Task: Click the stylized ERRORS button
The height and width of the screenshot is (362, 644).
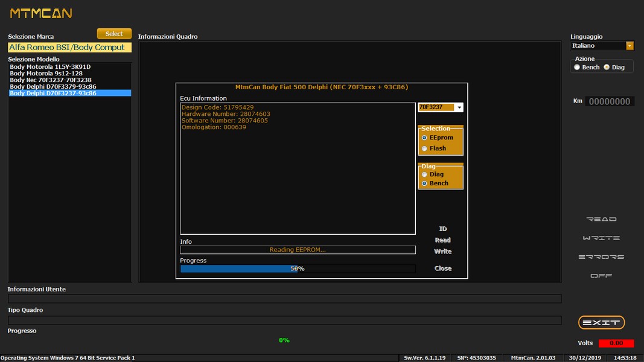Action: click(601, 257)
